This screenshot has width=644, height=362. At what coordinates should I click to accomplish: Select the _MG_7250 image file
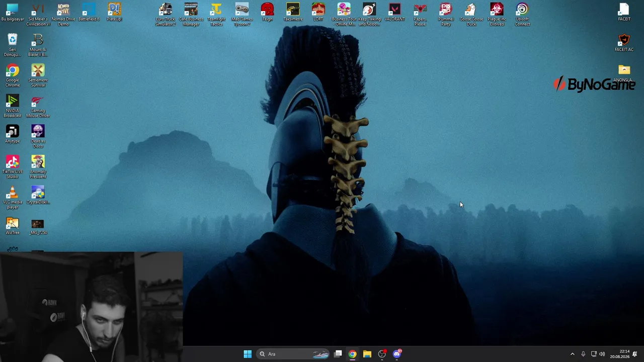pyautogui.click(x=38, y=226)
